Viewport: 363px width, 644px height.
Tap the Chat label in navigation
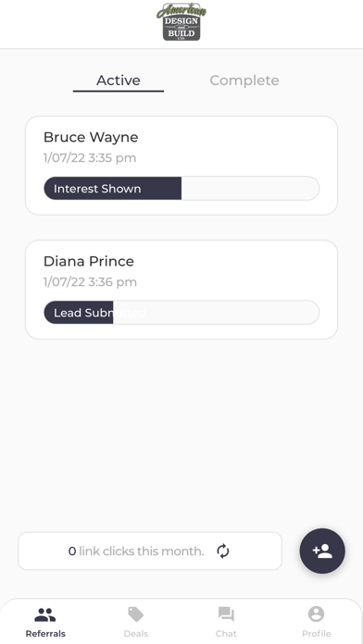coord(226,633)
